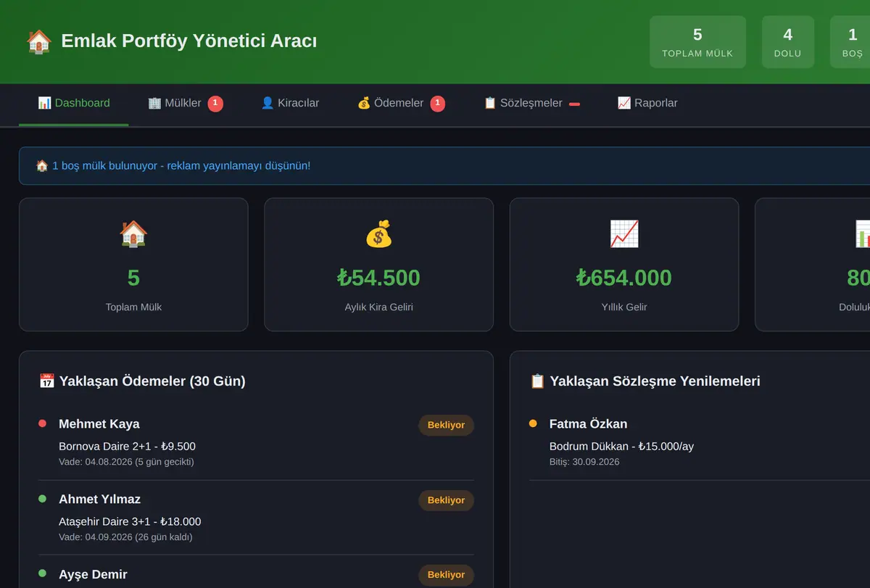Click the green status dot next to Ahmet Yılmaz
870x588 pixels.
tap(42, 499)
